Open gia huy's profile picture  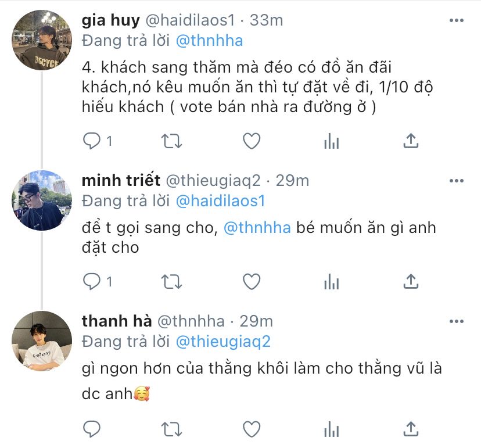click(42, 40)
